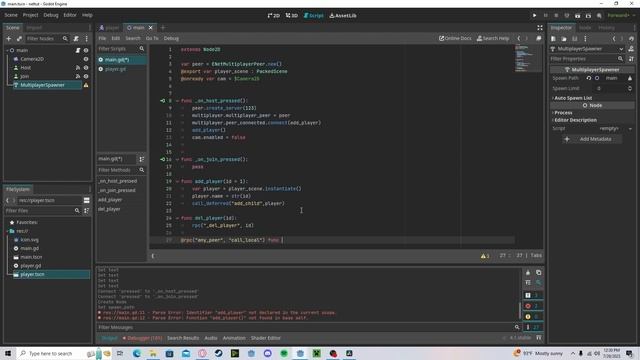640x360 pixels.
Task: Toggle visibility of the Host button node
Action: (x=86, y=67)
